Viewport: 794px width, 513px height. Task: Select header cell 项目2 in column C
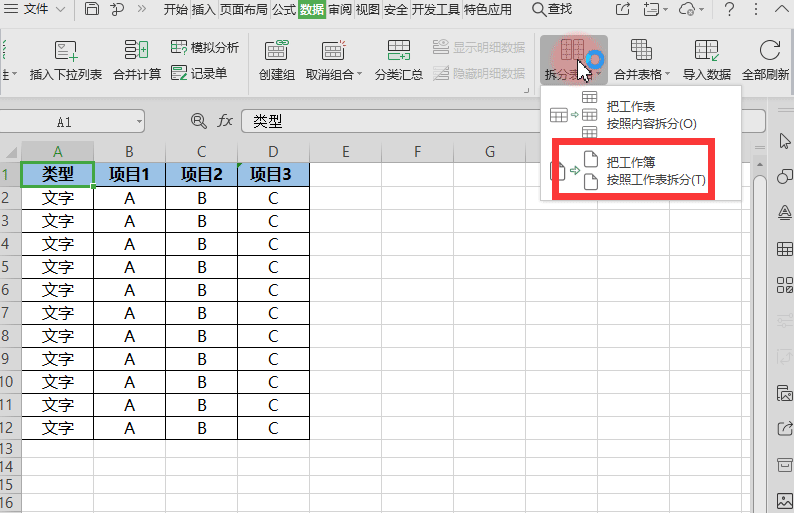(x=201, y=174)
